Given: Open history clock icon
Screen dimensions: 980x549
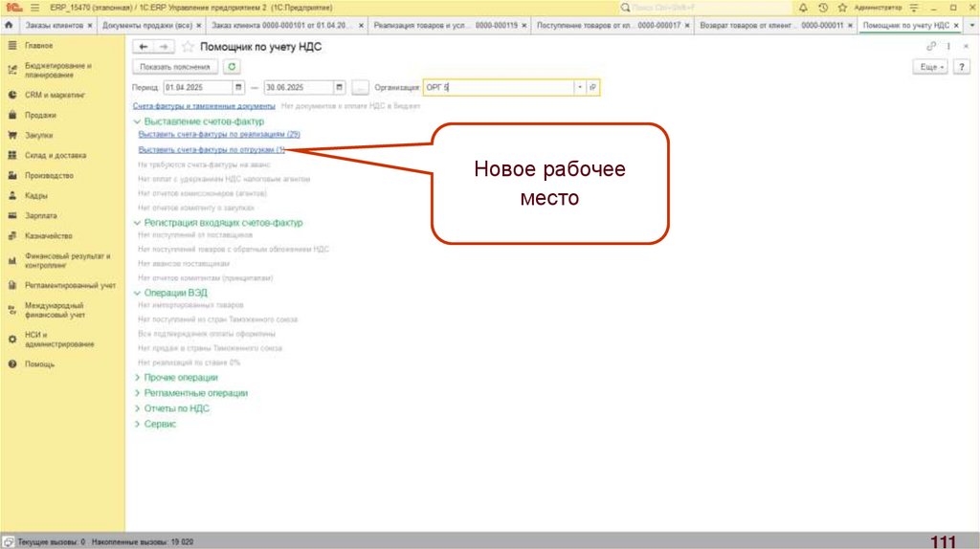Looking at the screenshot, I should point(822,8).
